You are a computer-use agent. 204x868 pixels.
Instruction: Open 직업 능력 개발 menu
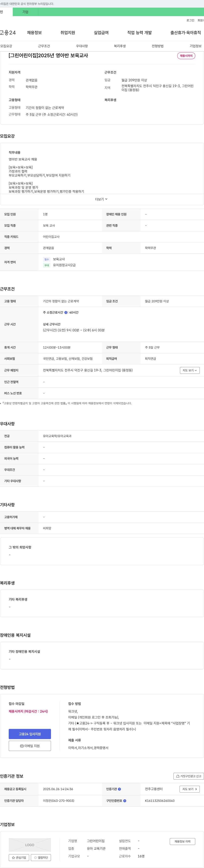click(x=139, y=33)
